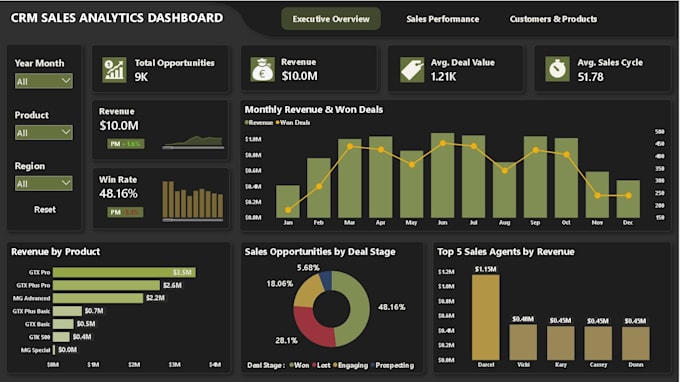
Task: Click the Win Rate PM change badge
Action: pos(125,212)
